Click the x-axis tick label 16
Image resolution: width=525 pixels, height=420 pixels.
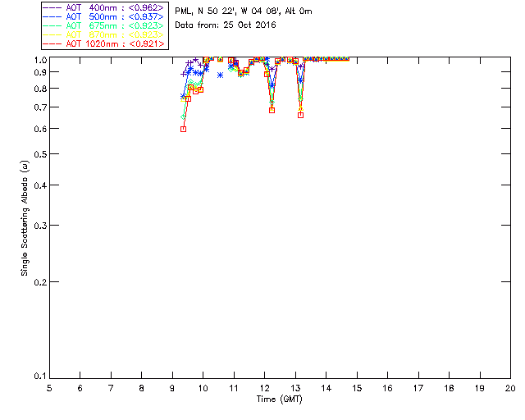pyautogui.click(x=388, y=389)
